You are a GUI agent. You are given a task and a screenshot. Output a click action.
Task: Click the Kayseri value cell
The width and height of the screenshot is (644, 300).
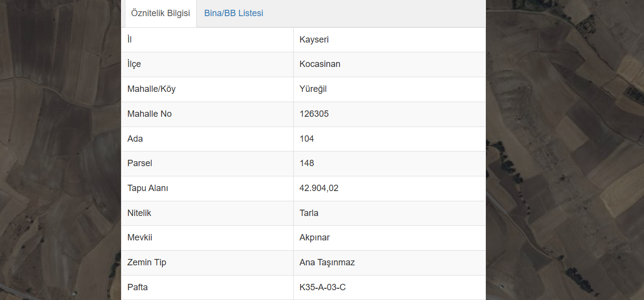tap(389, 40)
